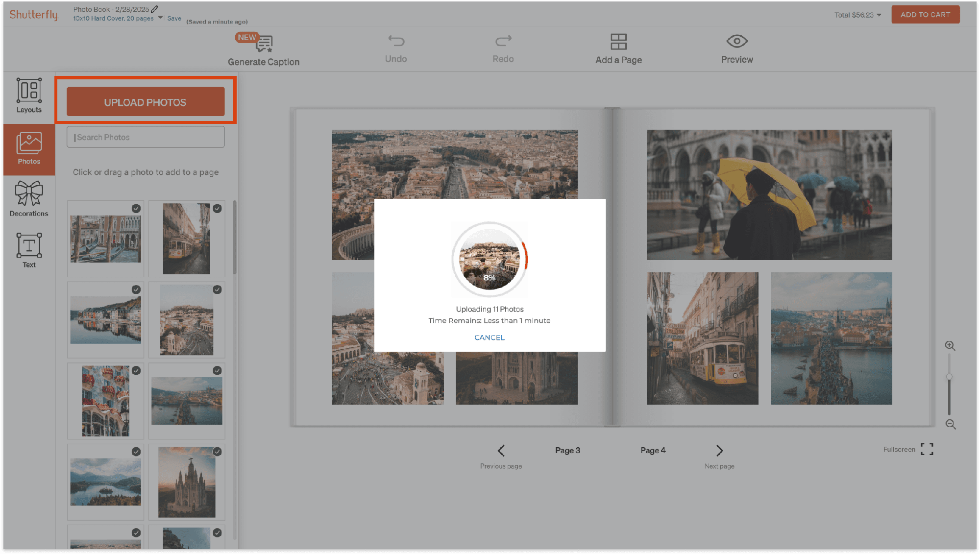Toggle checkmark on hilltop cathedral thumbnail
The image size is (980, 554).
pyautogui.click(x=217, y=452)
